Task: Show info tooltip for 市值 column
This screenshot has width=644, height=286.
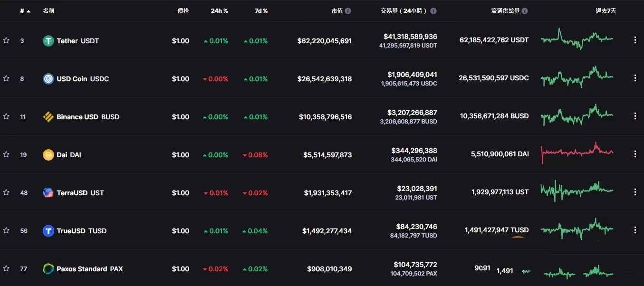Action: click(348, 11)
